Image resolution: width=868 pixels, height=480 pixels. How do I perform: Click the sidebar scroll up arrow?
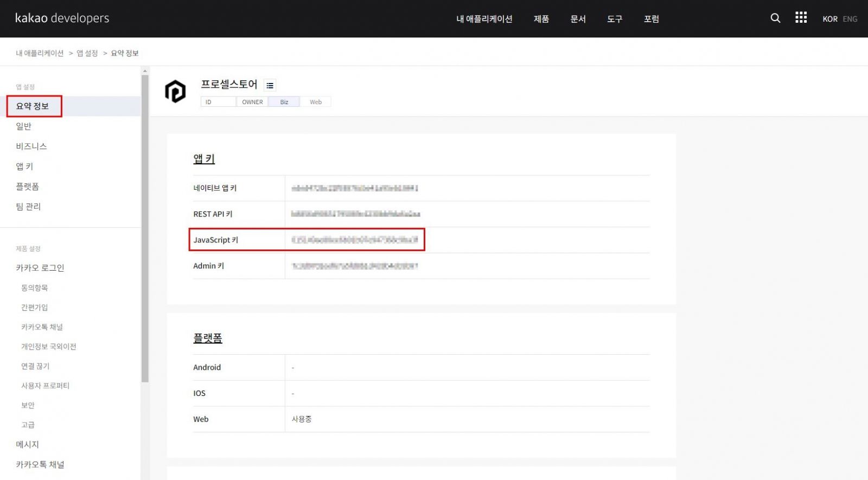coord(145,71)
